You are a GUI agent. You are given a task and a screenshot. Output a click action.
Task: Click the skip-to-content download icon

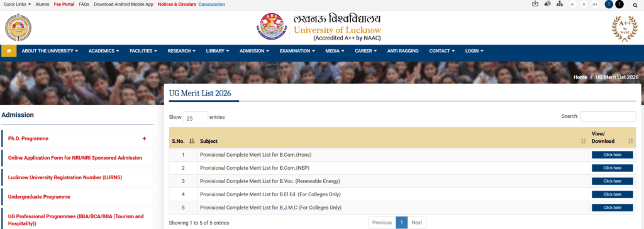point(535,4)
